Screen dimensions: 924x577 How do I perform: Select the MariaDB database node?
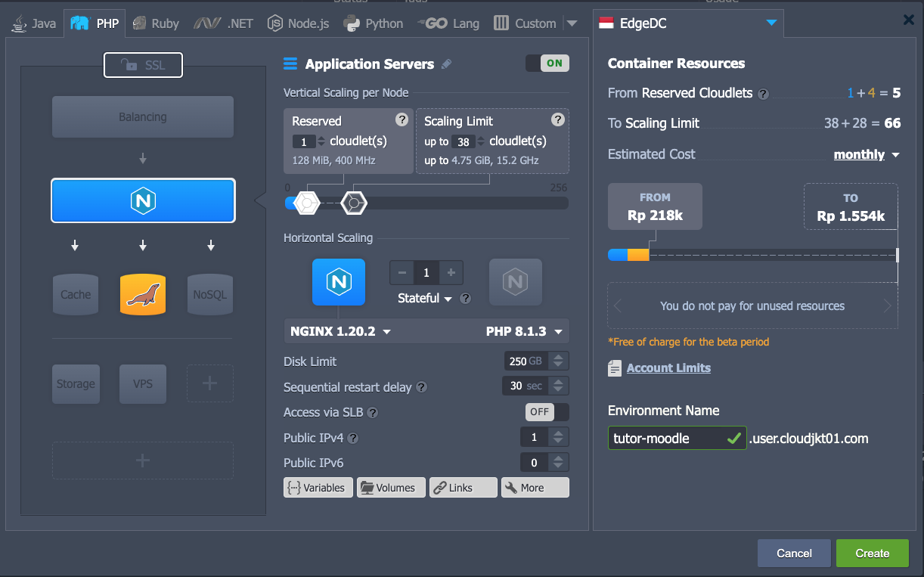[x=143, y=294]
